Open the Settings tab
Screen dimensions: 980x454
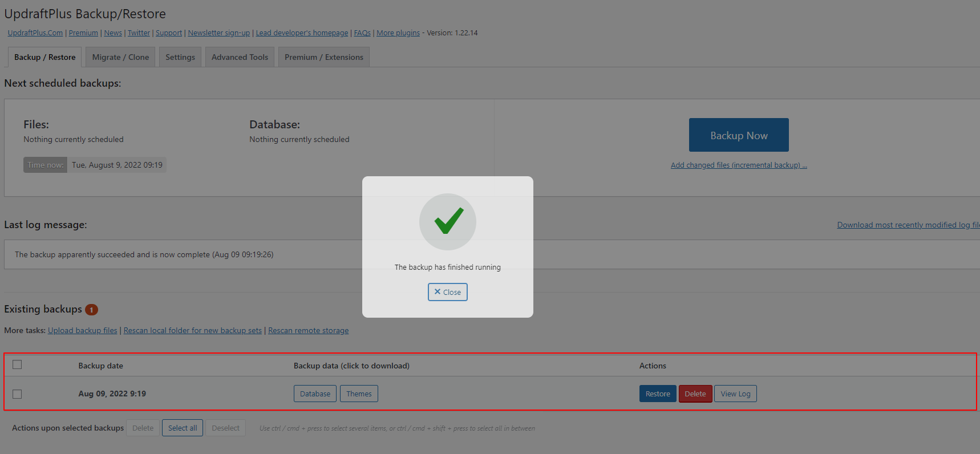tap(180, 57)
